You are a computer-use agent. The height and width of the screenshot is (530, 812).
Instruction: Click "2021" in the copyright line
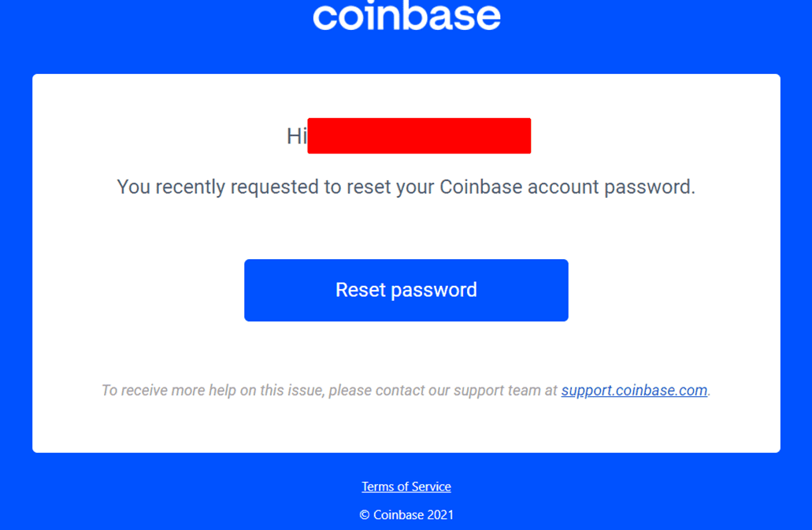click(x=440, y=515)
